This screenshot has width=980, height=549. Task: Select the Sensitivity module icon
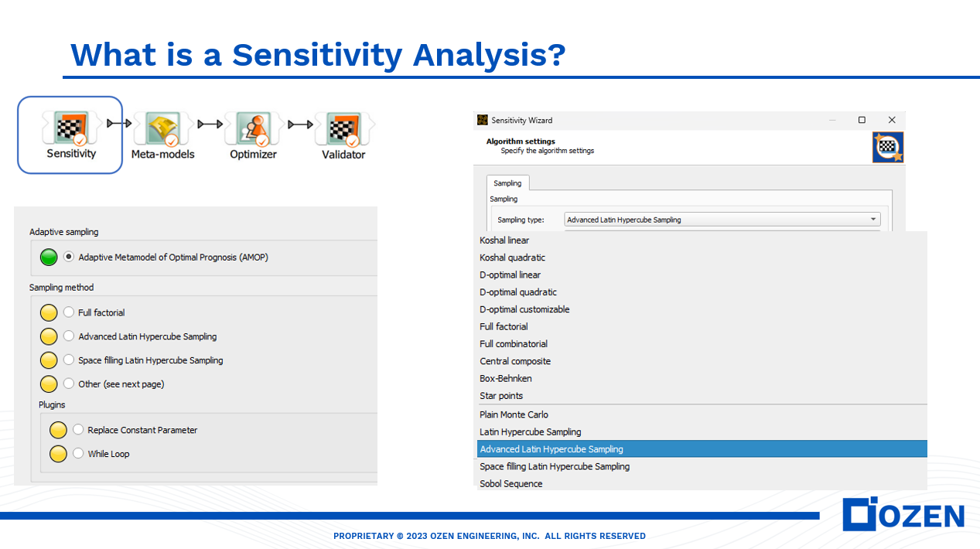tap(70, 127)
